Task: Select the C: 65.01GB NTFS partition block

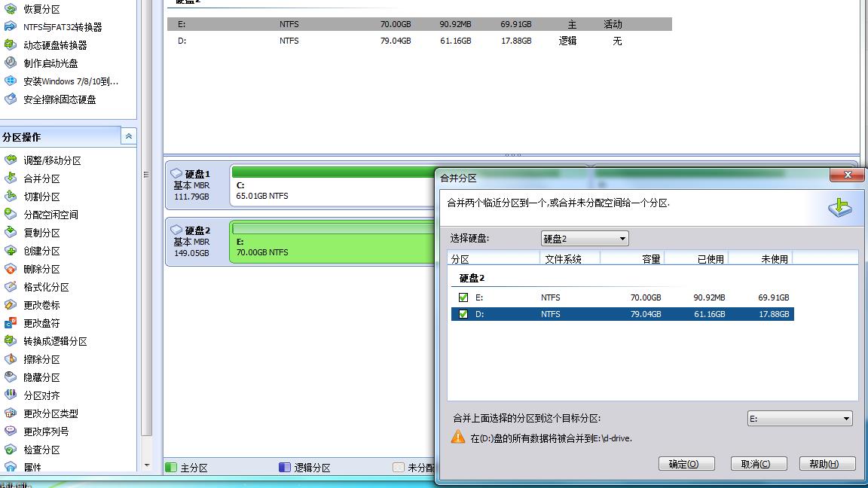Action: (x=332, y=187)
